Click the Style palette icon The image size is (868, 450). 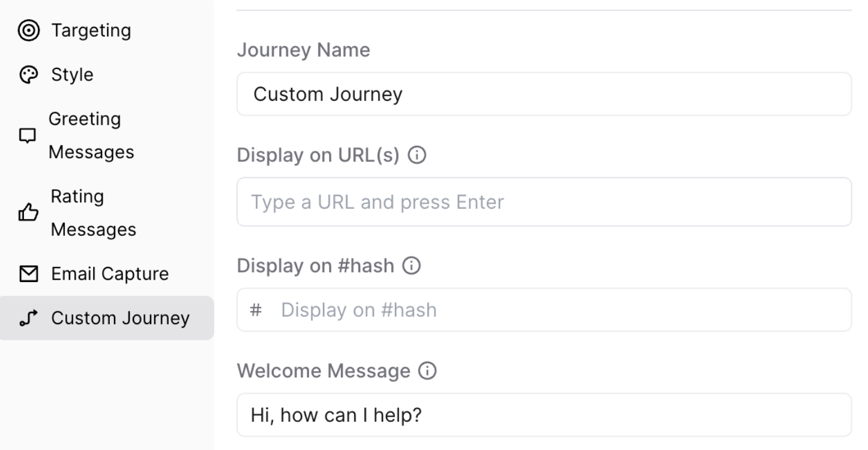(x=28, y=75)
